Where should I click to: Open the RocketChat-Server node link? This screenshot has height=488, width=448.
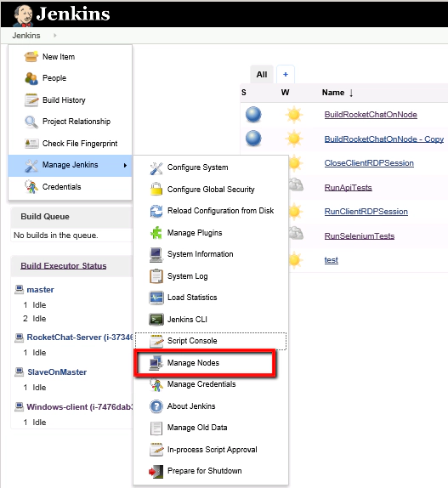[80, 338]
